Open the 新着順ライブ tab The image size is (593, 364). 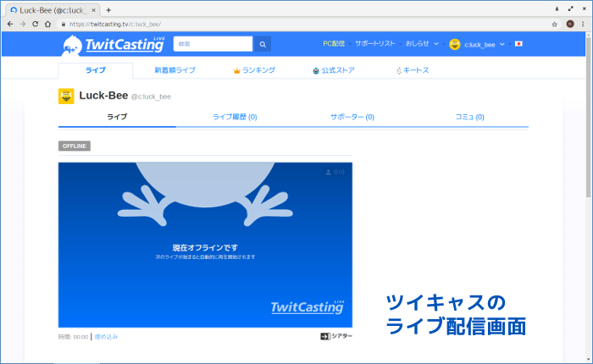pyautogui.click(x=175, y=70)
